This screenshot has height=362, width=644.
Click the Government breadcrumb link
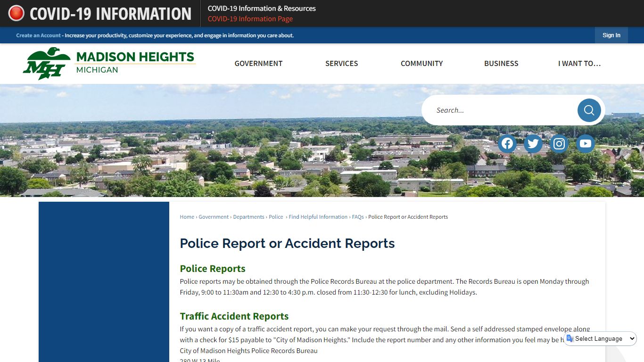[214, 217]
